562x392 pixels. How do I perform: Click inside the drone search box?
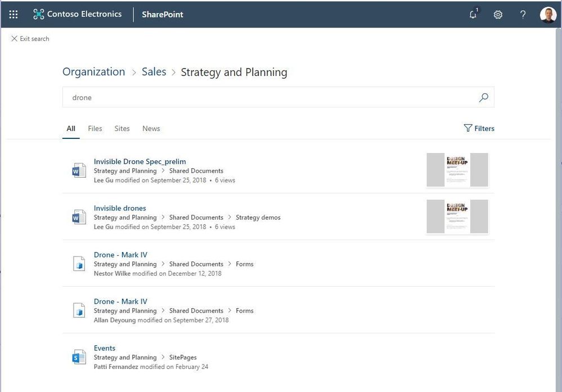point(225,97)
